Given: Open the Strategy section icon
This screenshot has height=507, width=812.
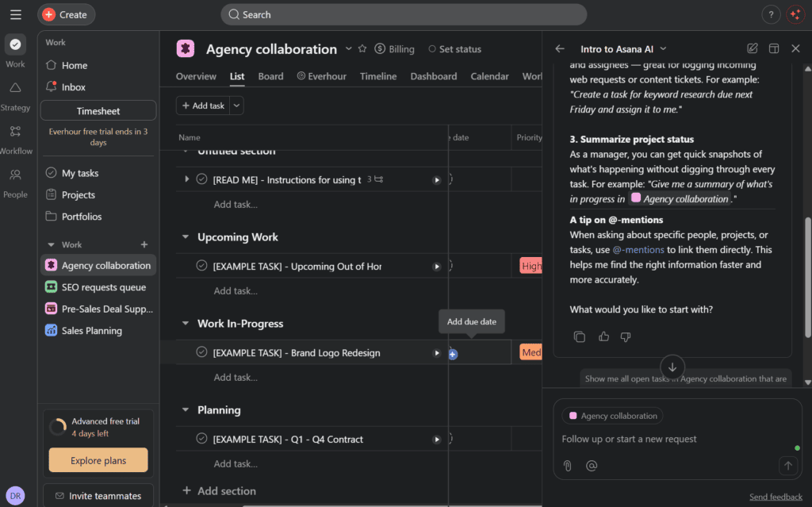Looking at the screenshot, I should 16,97.
